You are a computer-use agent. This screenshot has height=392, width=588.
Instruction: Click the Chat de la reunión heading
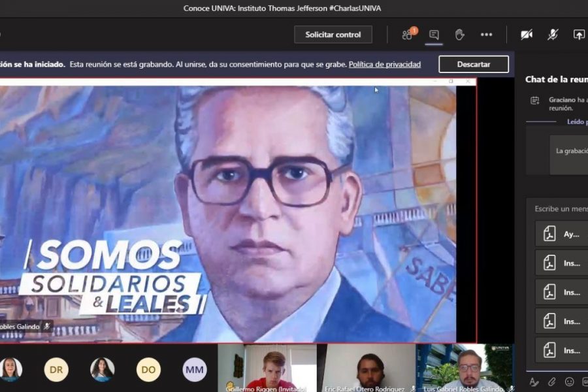[557, 79]
